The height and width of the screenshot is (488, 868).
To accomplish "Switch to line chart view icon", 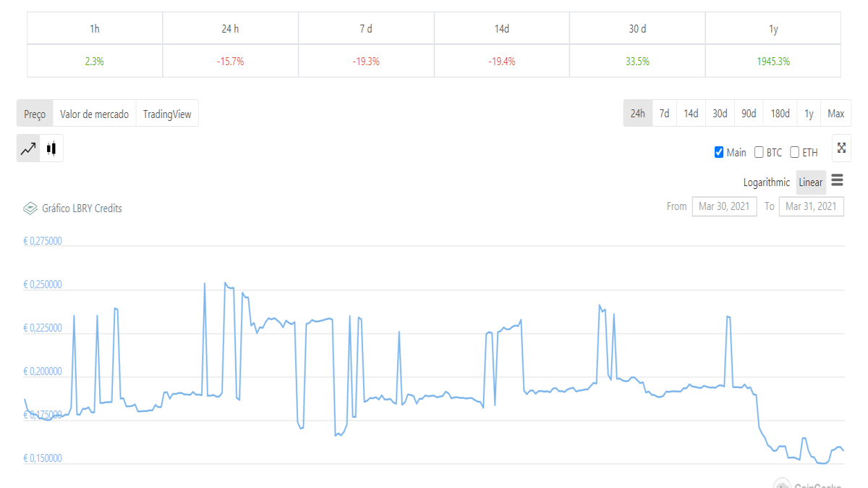I will coord(28,149).
